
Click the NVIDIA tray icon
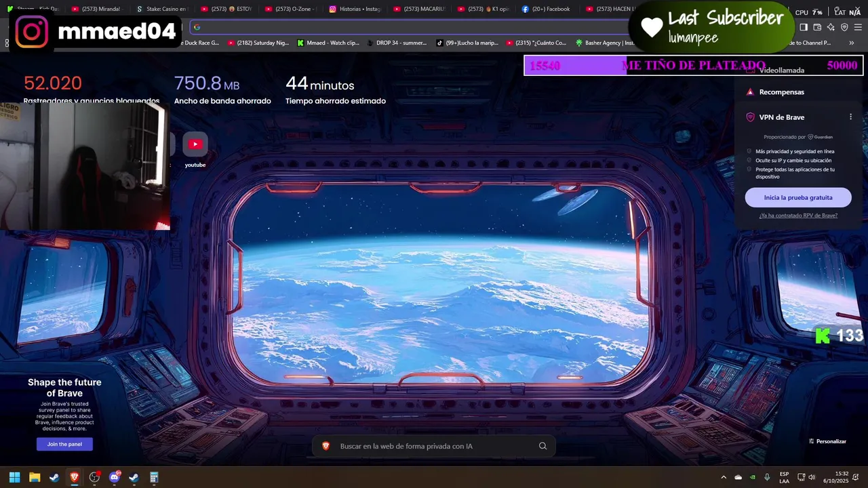(753, 477)
